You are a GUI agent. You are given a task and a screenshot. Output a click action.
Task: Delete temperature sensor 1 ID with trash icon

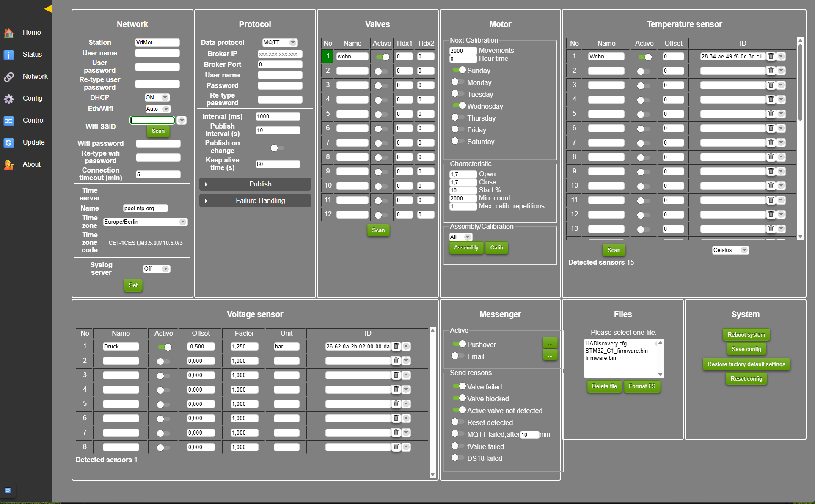[x=771, y=56]
